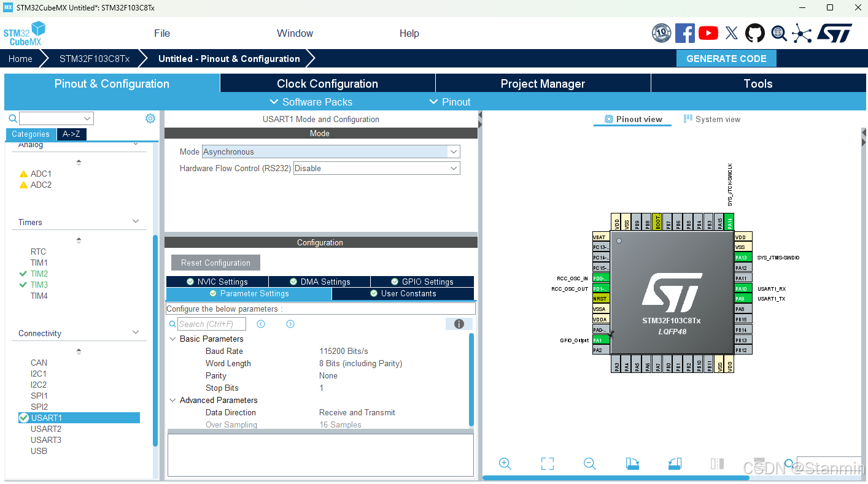Viewport: 868px width, 484px height.
Task: Click the ST logo at top right
Action: click(834, 33)
